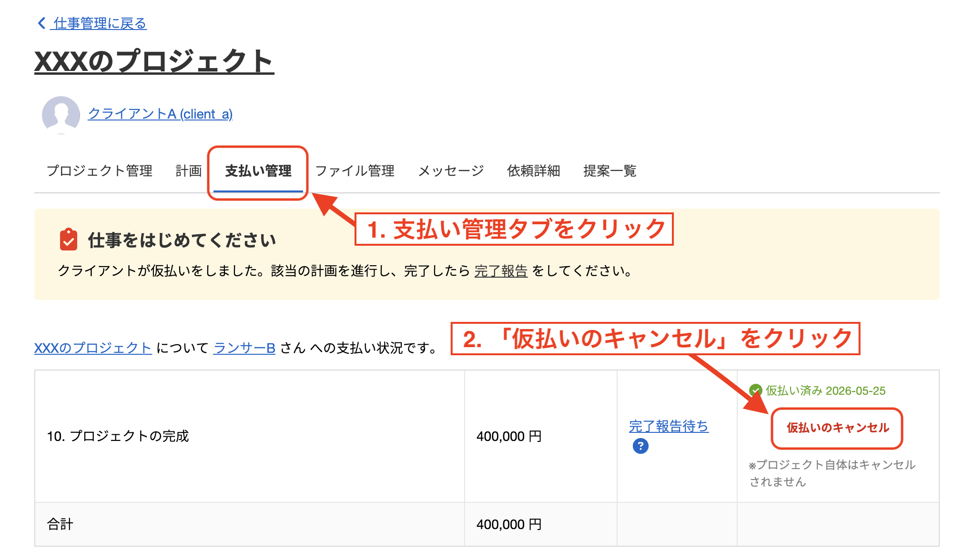This screenshot has height=560, width=975.
Task: Click the ※プロジェクト自体はキャンセルされません note
Action: click(x=832, y=473)
